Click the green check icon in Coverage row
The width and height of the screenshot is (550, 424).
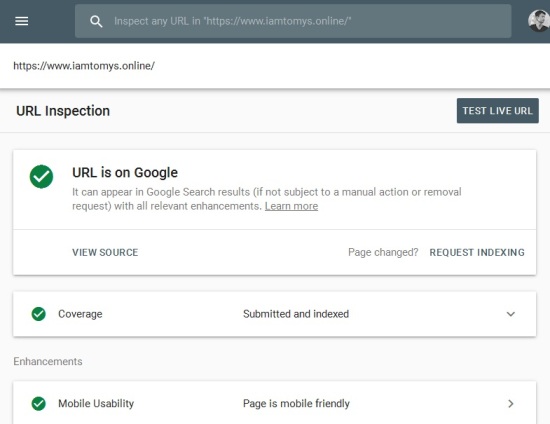coord(39,314)
